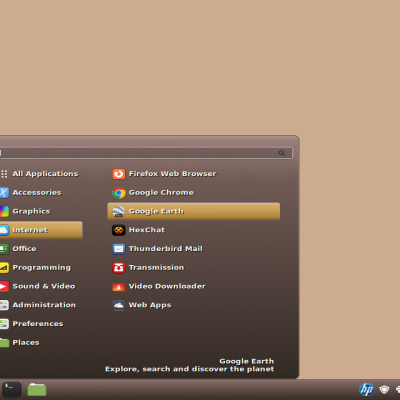Launch Thunderbird Mail by its name

click(x=166, y=249)
